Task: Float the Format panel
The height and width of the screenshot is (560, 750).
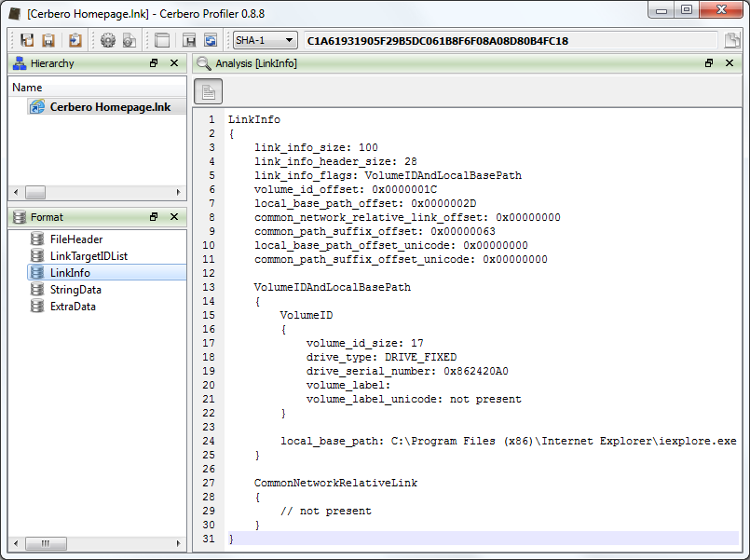Action: (x=154, y=217)
